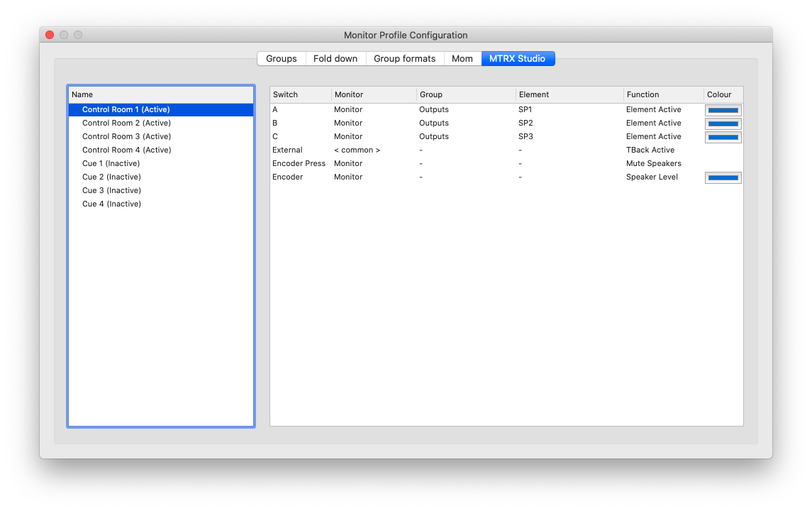Select the Group formats tab
The image size is (812, 511).
pyautogui.click(x=404, y=59)
